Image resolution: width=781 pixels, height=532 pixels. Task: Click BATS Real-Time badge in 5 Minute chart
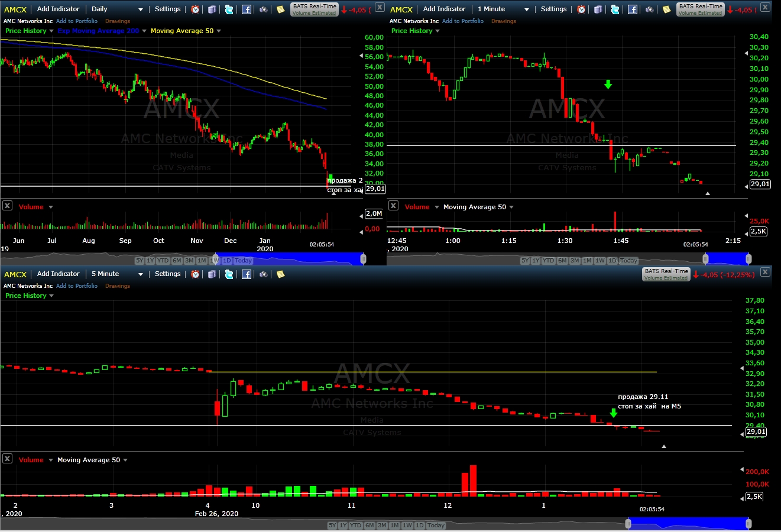tap(666, 274)
